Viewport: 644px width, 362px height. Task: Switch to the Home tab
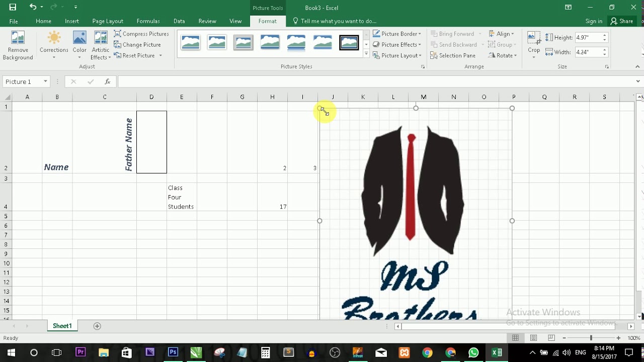(x=43, y=21)
